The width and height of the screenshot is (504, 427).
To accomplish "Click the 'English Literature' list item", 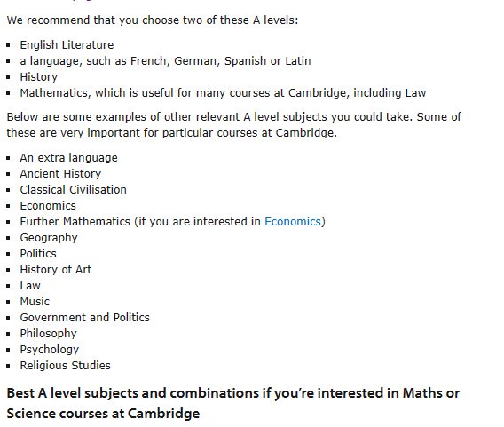I will pyautogui.click(x=67, y=44).
